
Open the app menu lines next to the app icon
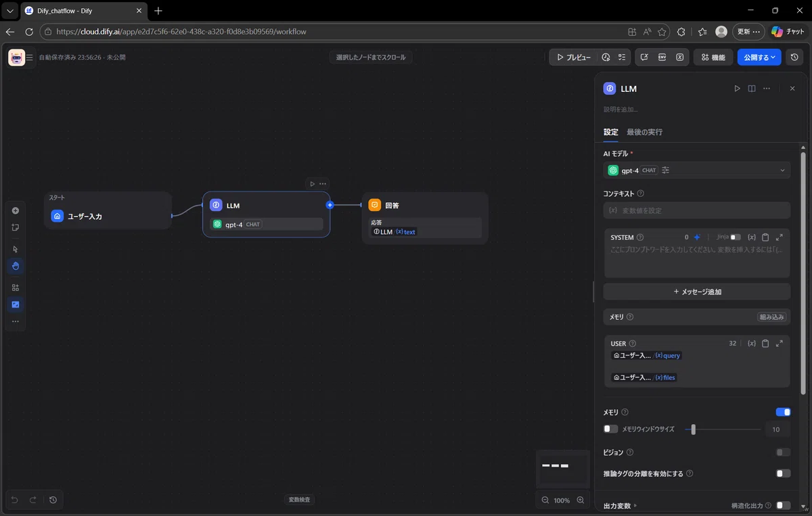pos(30,57)
